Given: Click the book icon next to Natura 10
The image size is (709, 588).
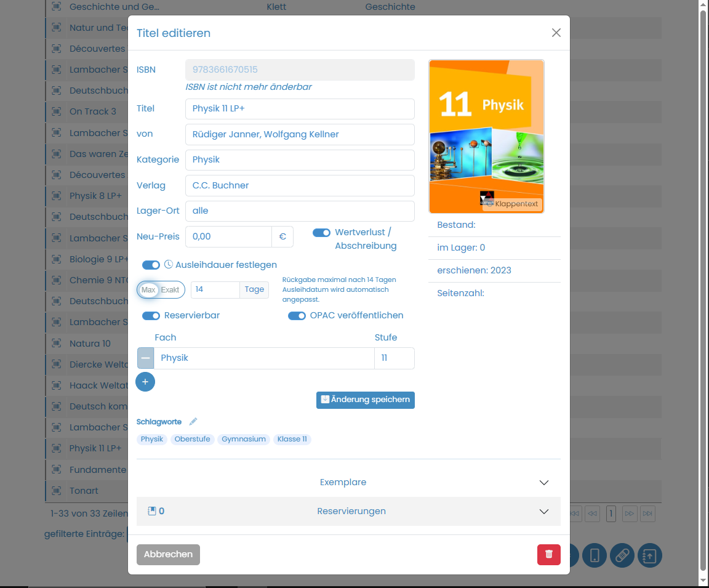Looking at the screenshot, I should (55, 343).
